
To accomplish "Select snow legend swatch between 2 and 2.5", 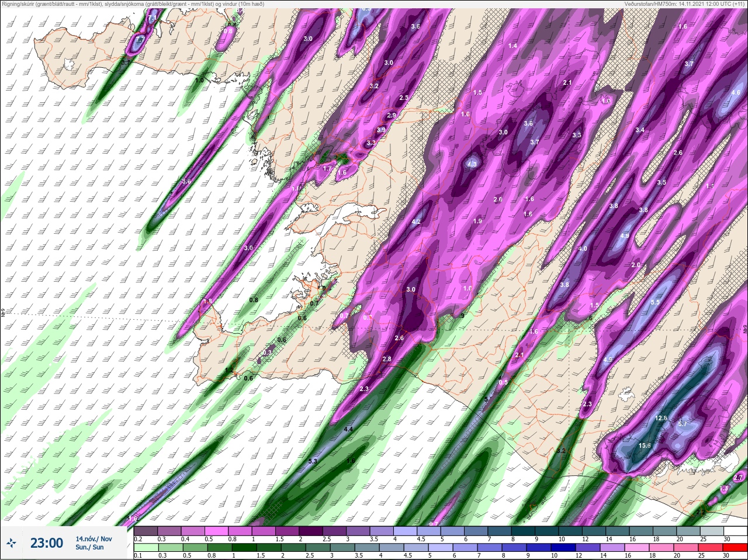I will pyautogui.click(x=311, y=531).
